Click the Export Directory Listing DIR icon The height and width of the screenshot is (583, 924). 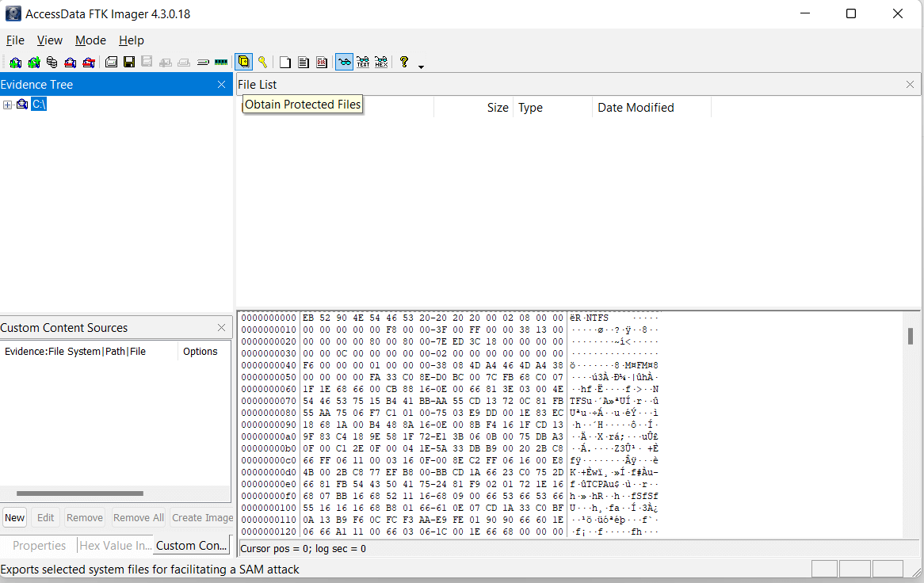coord(322,62)
